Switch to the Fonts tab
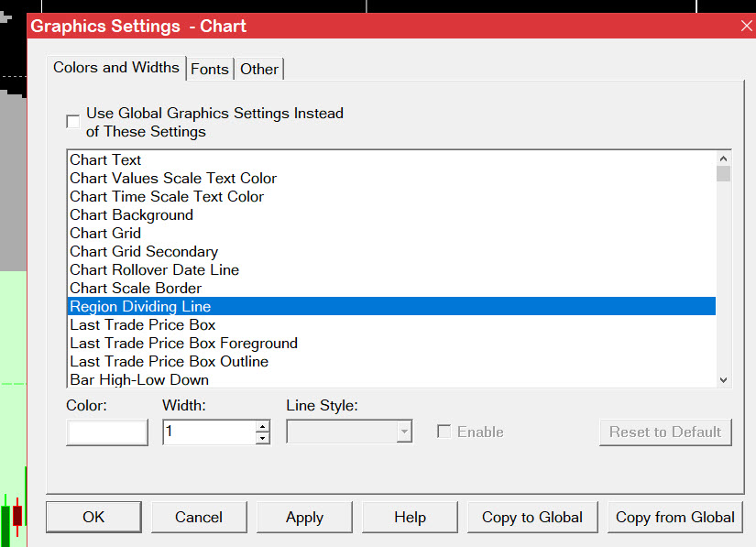 tap(210, 69)
